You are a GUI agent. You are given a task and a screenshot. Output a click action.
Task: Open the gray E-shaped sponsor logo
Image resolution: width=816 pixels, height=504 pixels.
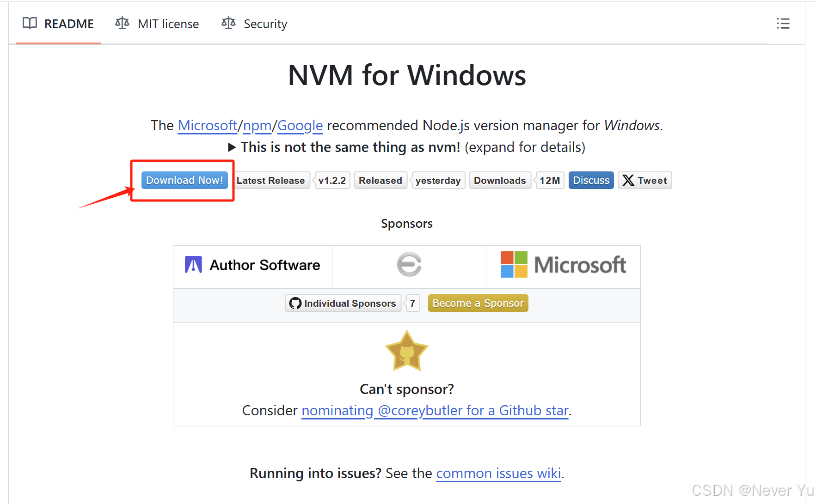409,264
